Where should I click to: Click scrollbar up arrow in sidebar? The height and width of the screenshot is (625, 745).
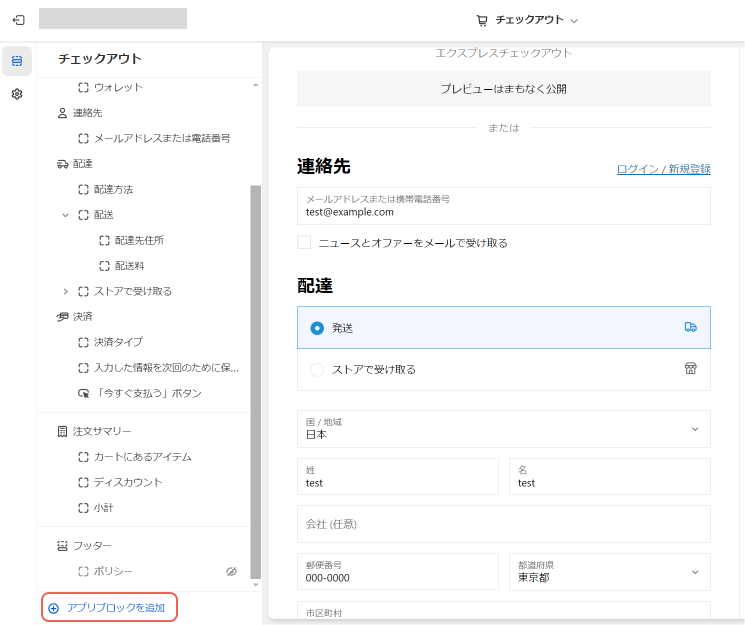point(256,85)
